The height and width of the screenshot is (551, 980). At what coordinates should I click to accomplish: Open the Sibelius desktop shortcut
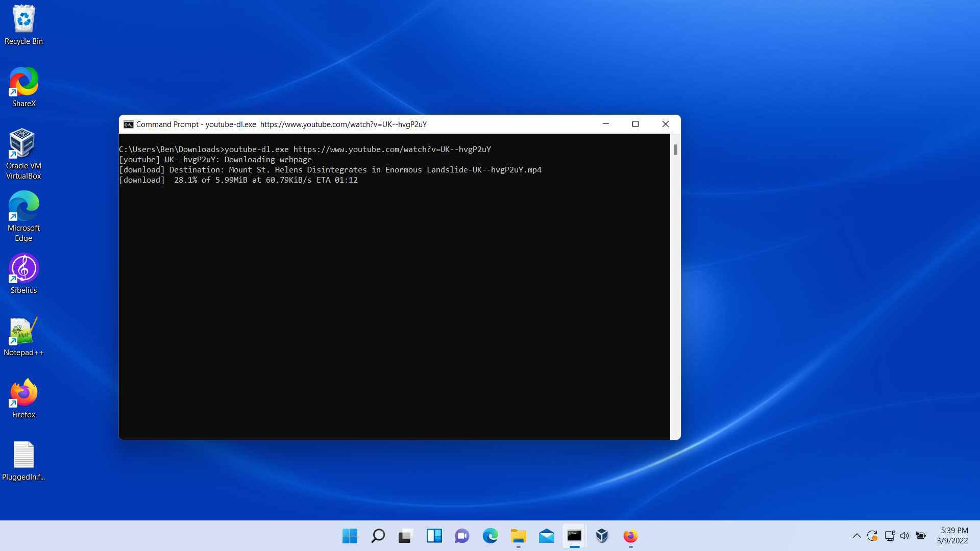[x=23, y=269]
